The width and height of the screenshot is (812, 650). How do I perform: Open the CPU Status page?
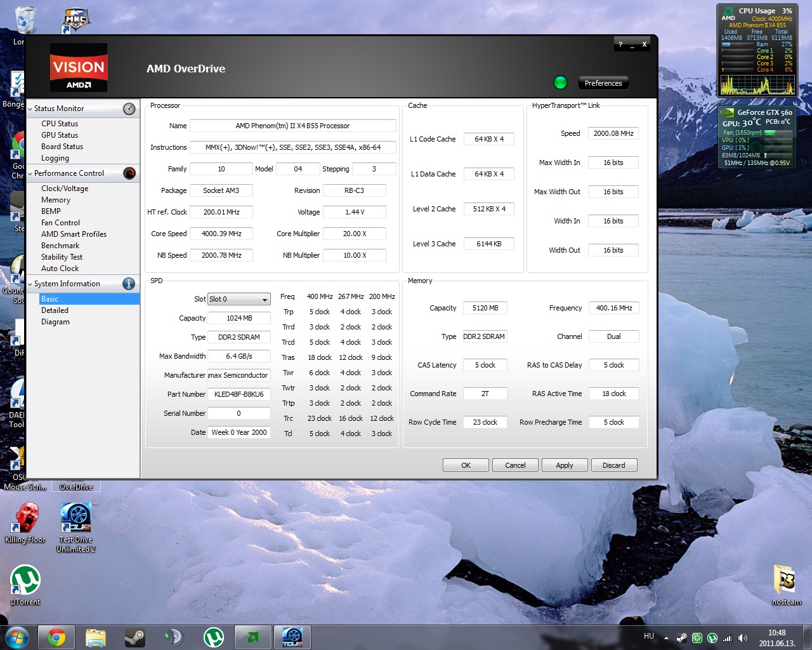(x=60, y=124)
